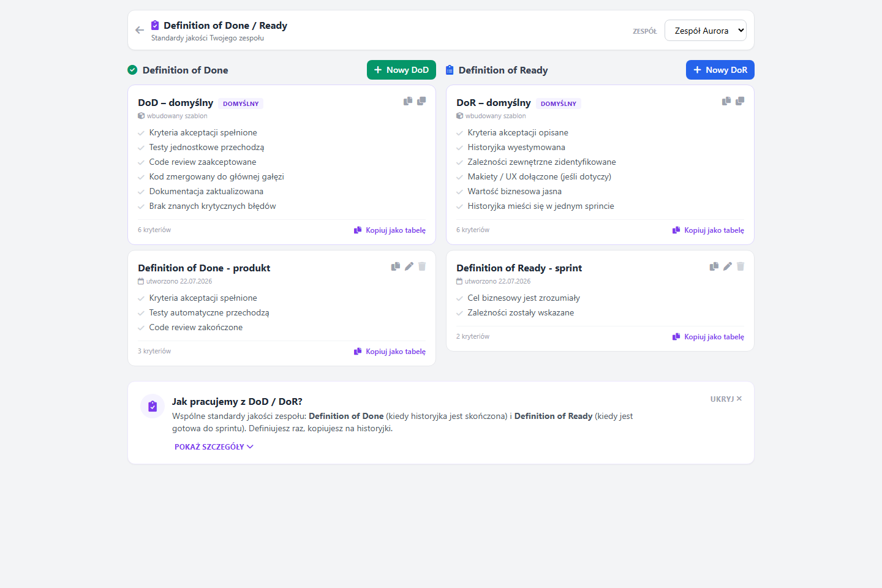The image size is (882, 588).
Task: Expand Pokaż szczegóły in the help panel
Action: point(214,447)
